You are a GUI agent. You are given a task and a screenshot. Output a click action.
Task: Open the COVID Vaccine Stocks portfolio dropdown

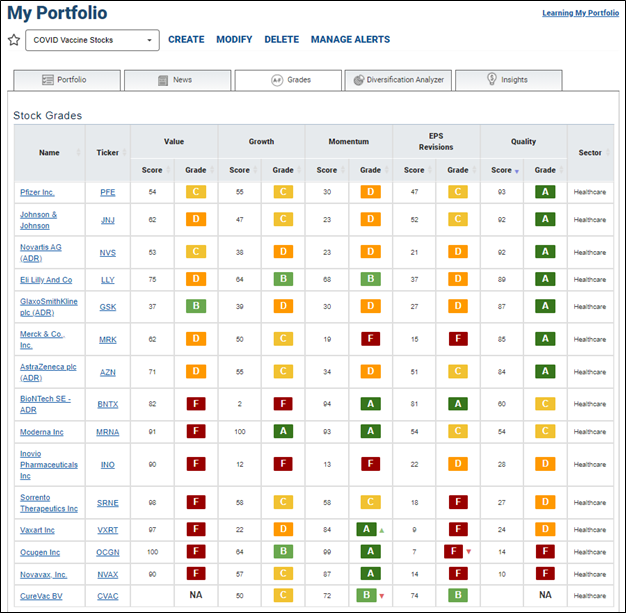pos(93,40)
